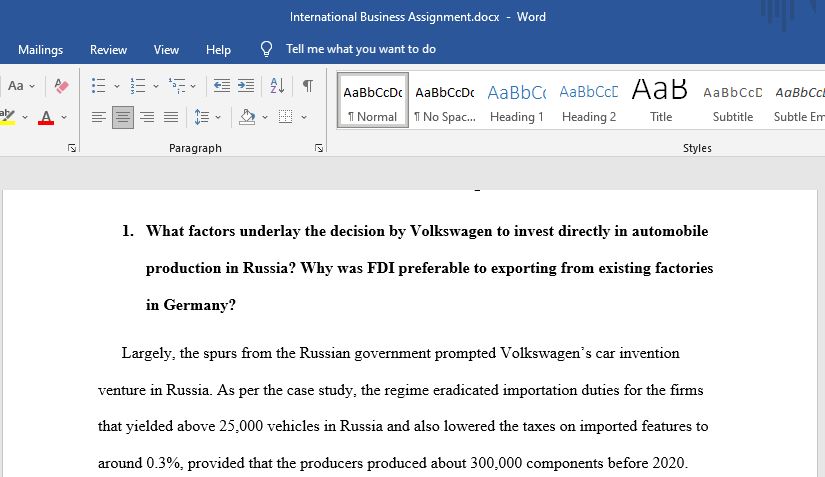825x477 pixels.
Task: Apply borders to paragraph
Action: (x=286, y=117)
